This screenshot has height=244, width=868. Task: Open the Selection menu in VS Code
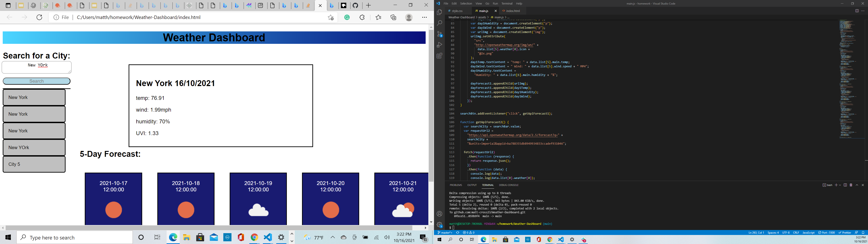point(466,3)
